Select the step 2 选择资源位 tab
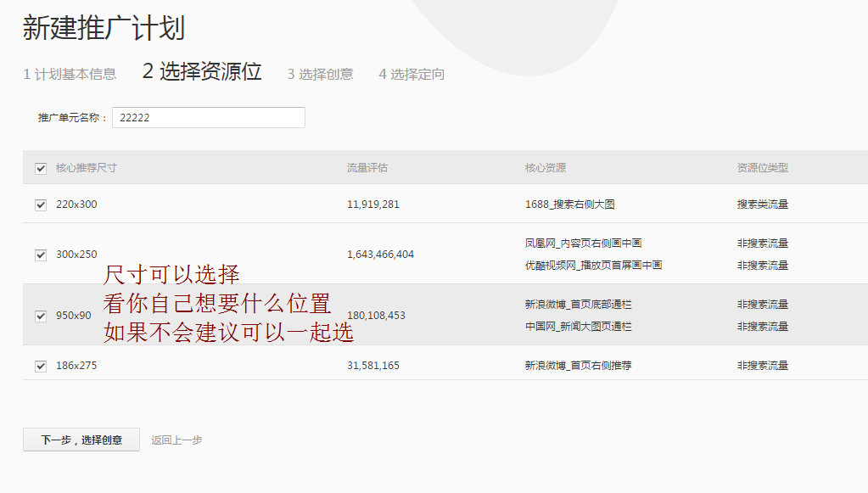The height and width of the screenshot is (493, 868). coord(202,72)
